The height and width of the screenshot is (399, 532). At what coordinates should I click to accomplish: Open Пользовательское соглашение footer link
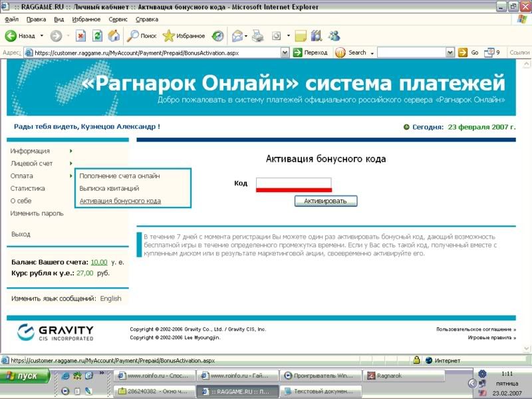pos(476,329)
